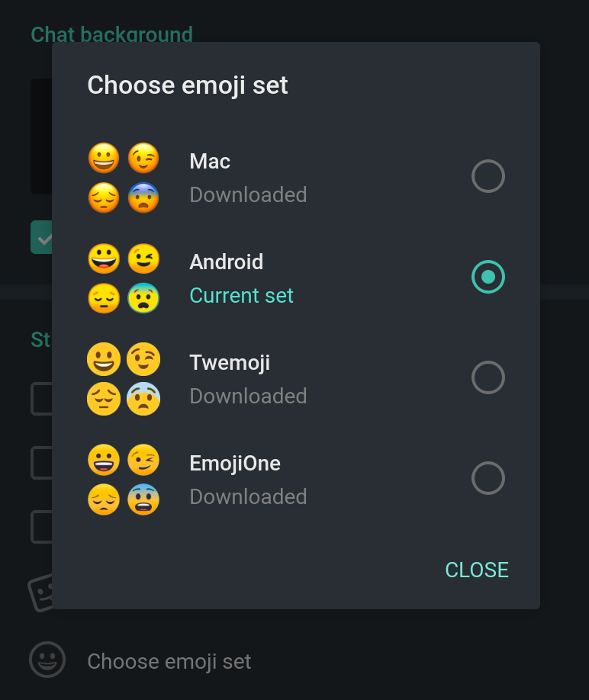Click the Mac label in the list
This screenshot has width=589, height=700.
tap(210, 161)
